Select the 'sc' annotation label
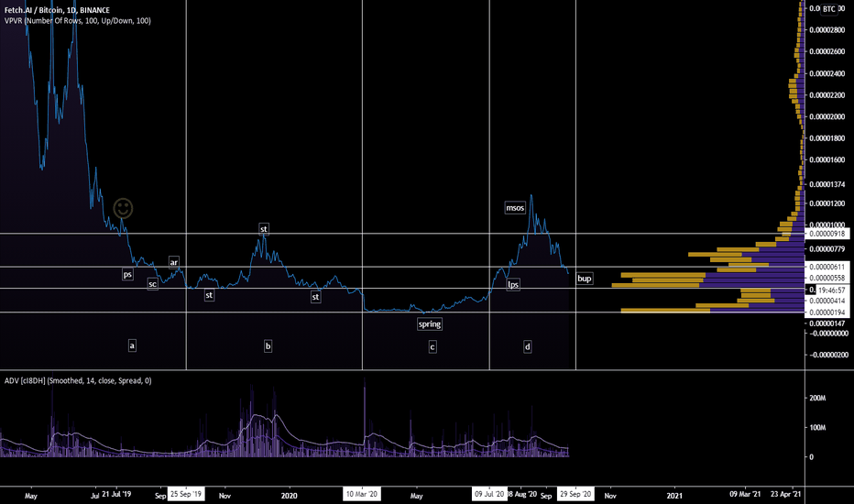The image size is (854, 504). click(x=152, y=284)
